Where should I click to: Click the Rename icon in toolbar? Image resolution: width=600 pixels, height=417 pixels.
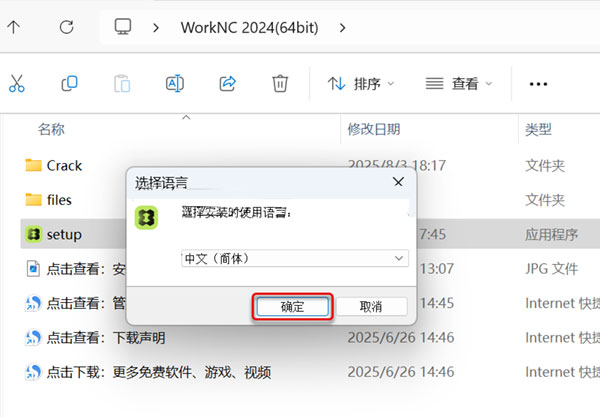[x=175, y=83]
